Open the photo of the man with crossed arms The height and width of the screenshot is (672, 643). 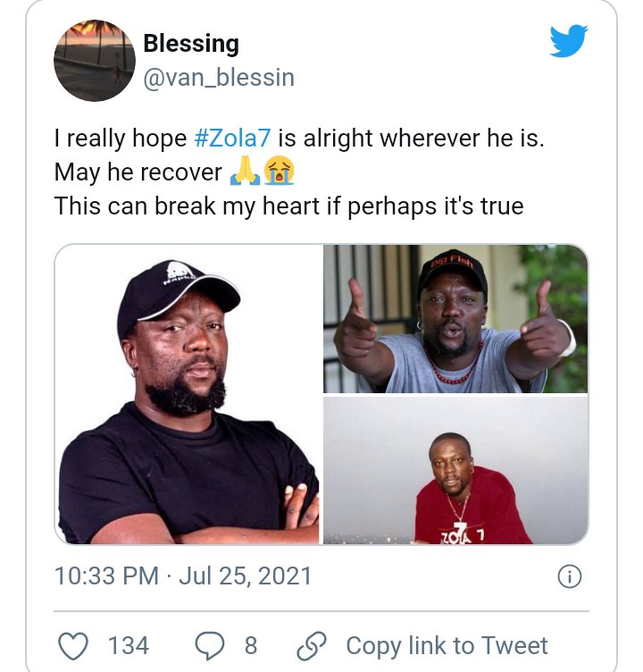coord(188,394)
